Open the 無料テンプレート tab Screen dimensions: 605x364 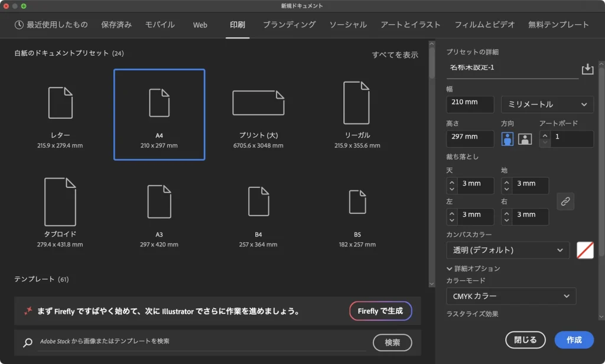point(558,25)
